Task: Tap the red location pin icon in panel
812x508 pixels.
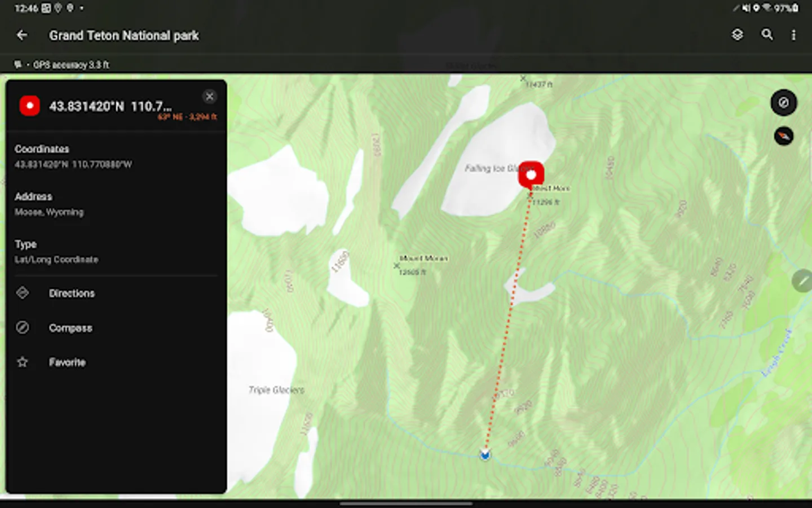Action: point(29,106)
